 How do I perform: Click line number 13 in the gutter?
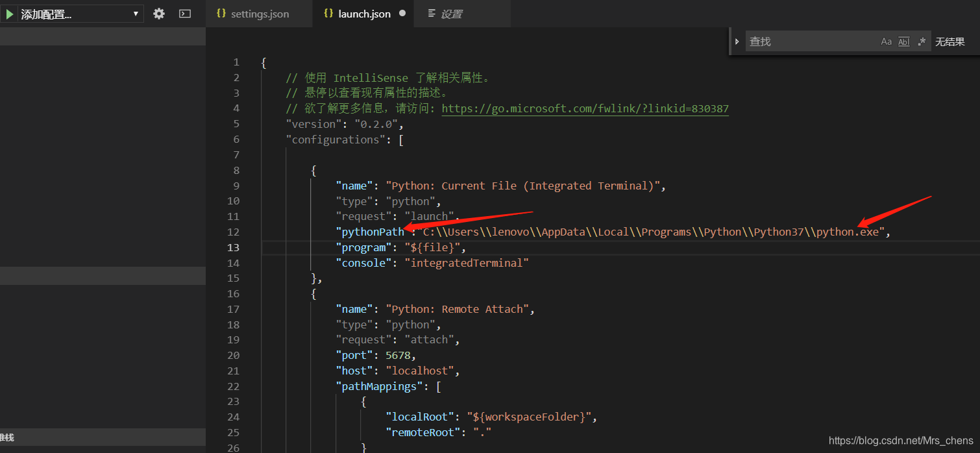[x=233, y=247]
